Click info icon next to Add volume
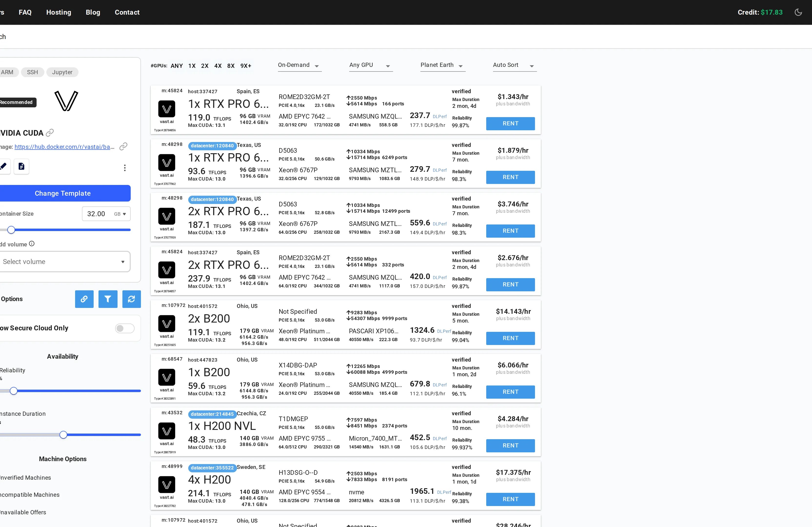This screenshot has width=812, height=527. [32, 244]
